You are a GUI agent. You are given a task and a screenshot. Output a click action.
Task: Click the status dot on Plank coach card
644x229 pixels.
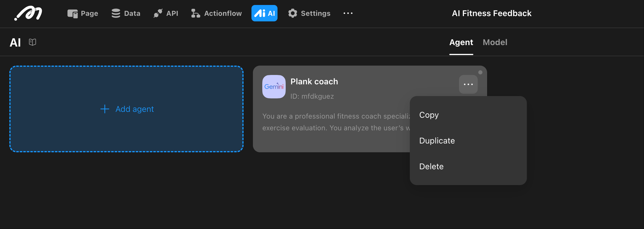(480, 72)
